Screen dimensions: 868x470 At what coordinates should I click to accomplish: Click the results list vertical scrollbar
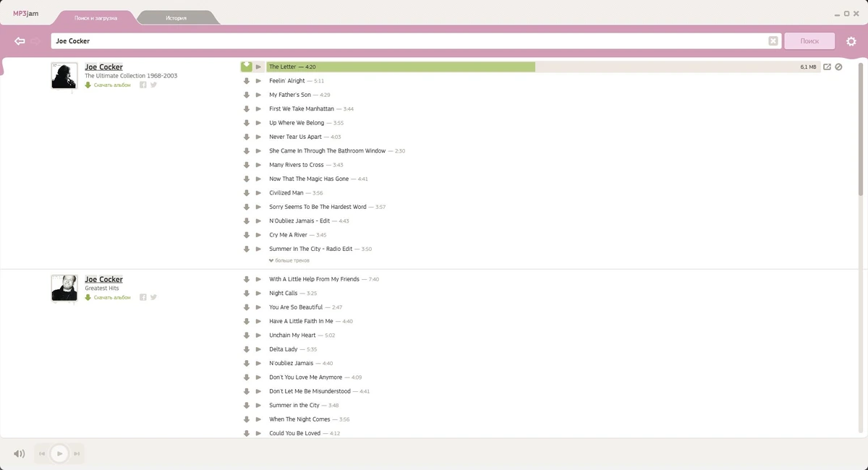pyautogui.click(x=861, y=128)
